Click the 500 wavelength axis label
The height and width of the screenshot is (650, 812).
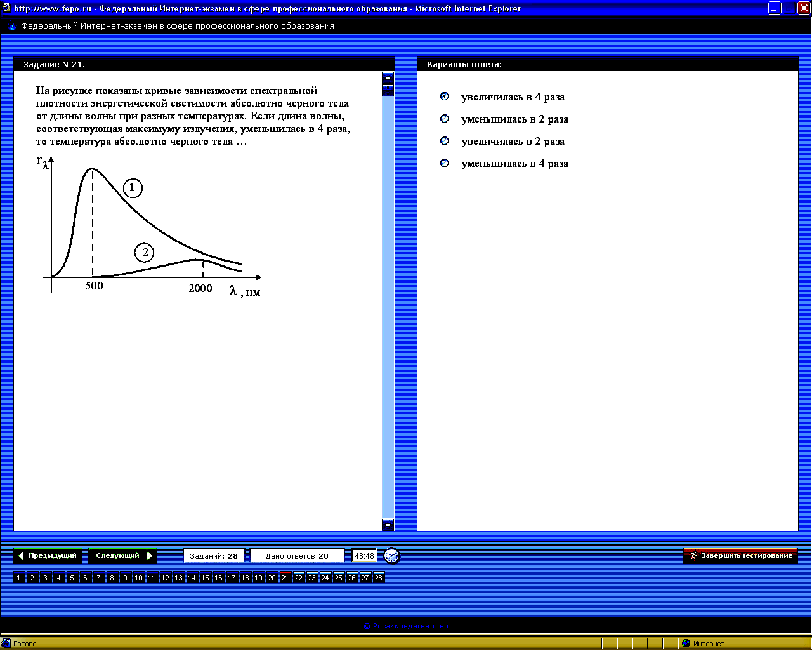[94, 286]
